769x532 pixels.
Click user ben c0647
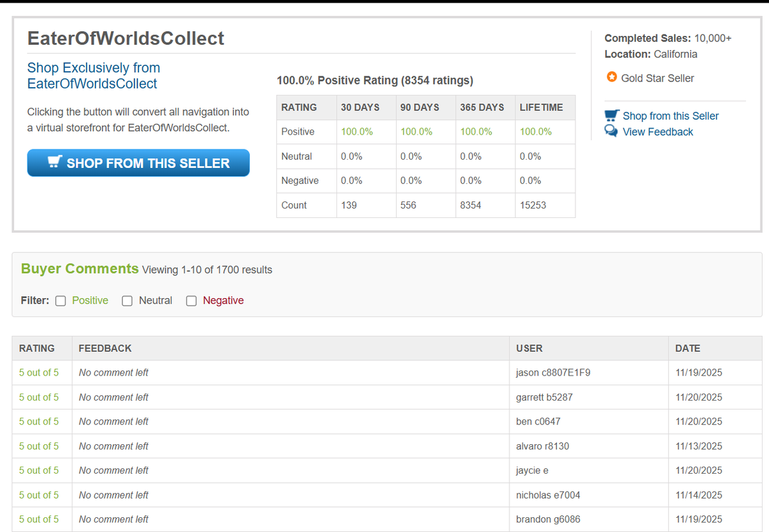[x=538, y=421]
